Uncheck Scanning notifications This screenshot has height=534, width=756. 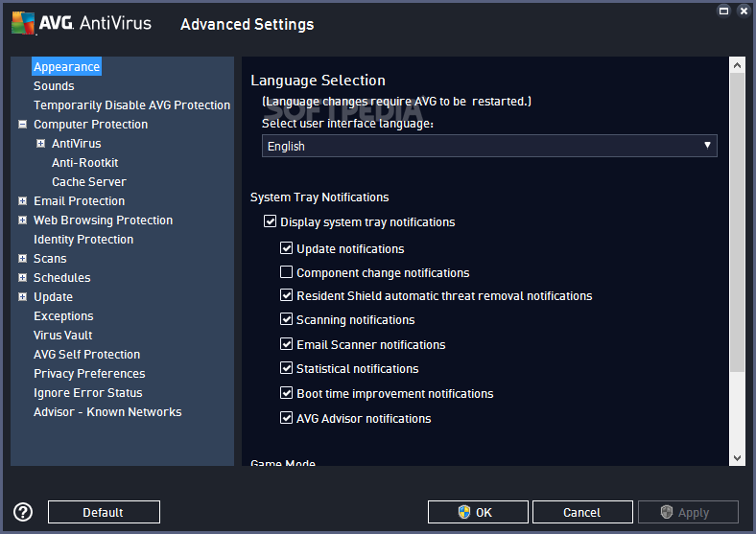tap(287, 319)
